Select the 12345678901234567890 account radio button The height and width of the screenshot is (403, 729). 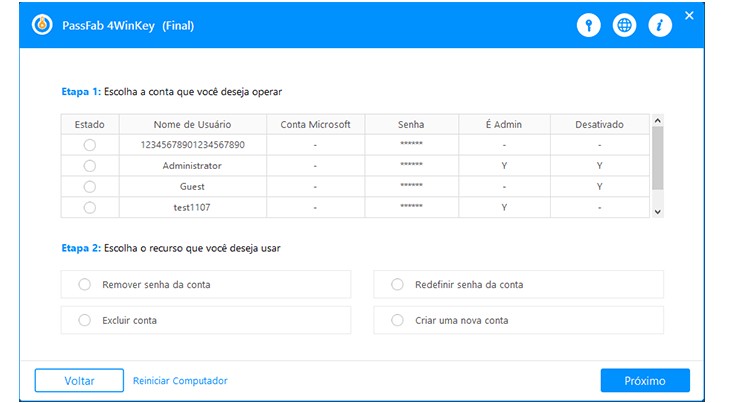90,145
